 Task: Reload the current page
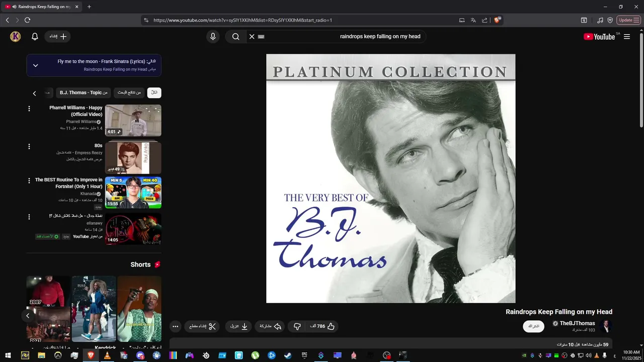[x=27, y=20]
